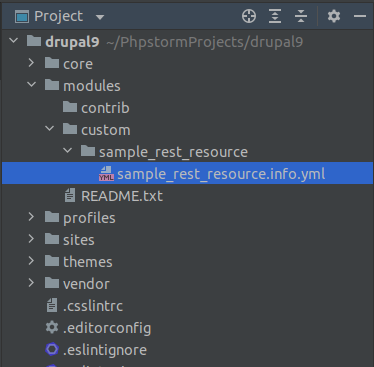Click the sites folder icon
The width and height of the screenshot is (374, 367).
52,239
